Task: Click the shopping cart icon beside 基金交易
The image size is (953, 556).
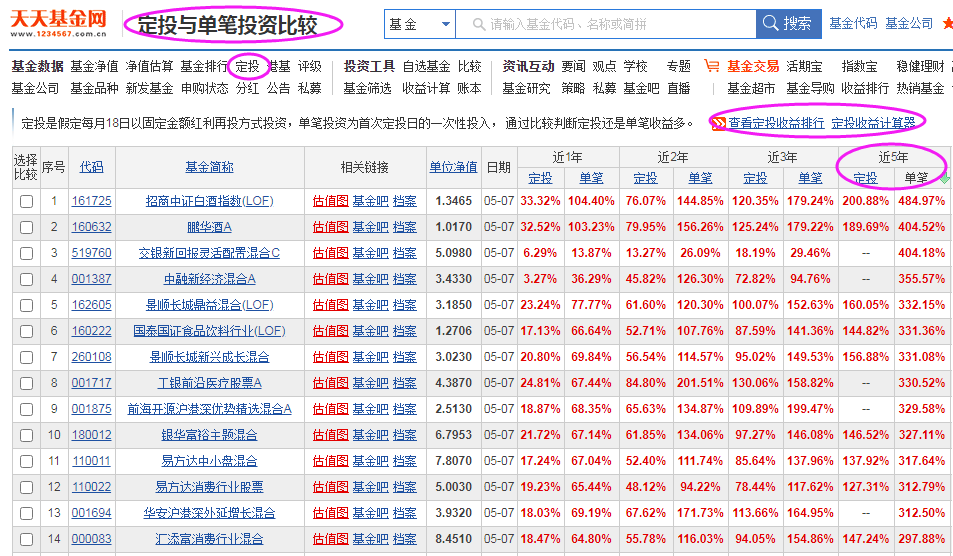Action: pyautogui.click(x=712, y=66)
